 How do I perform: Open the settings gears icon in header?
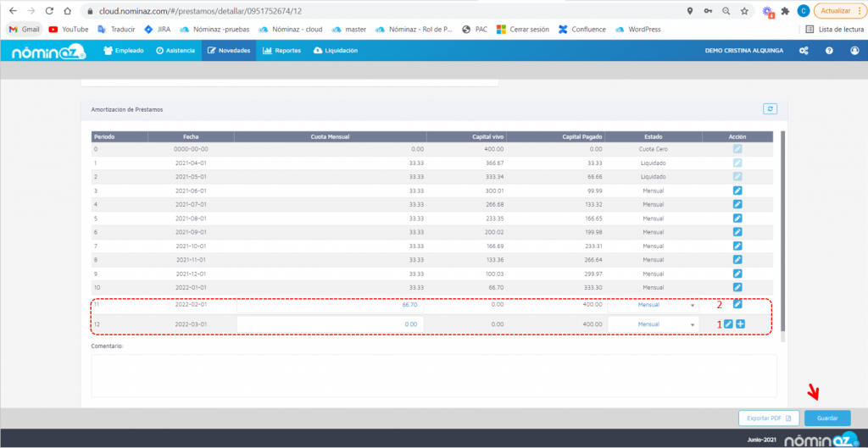[x=804, y=50]
